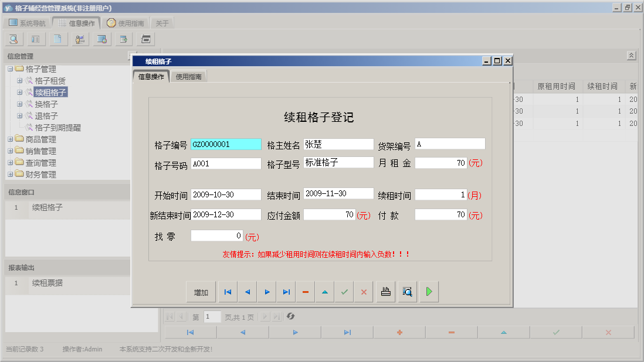
Task: Click the green execute arrow in the dialog
Action: coord(428,291)
